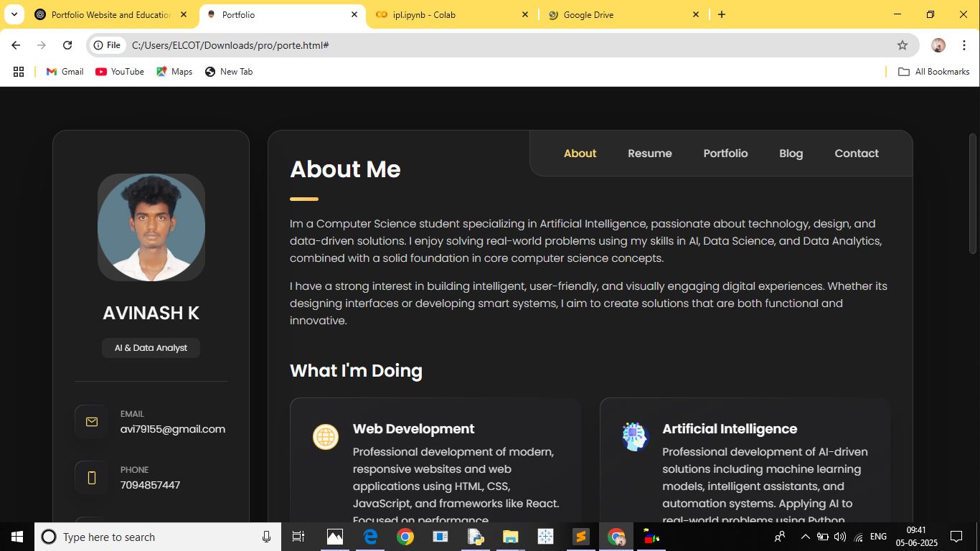The height and width of the screenshot is (551, 980).
Task: Click the phone icon in sidebar
Action: [x=92, y=478]
